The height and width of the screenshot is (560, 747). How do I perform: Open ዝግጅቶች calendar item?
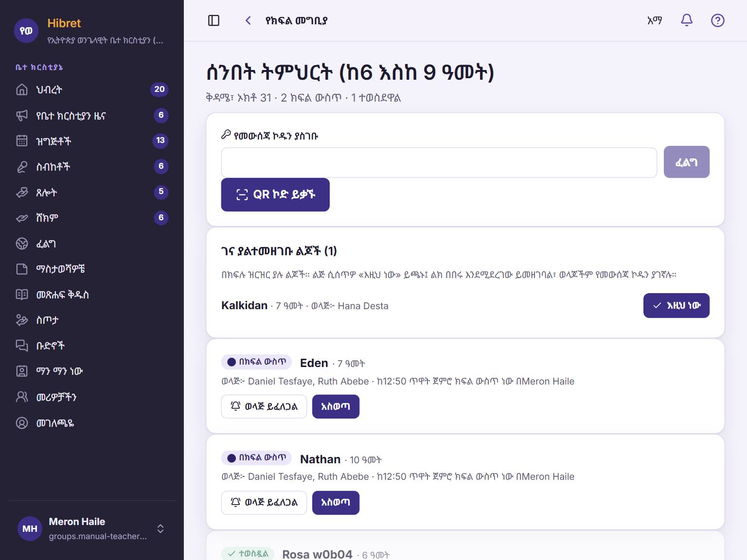pyautogui.click(x=92, y=141)
